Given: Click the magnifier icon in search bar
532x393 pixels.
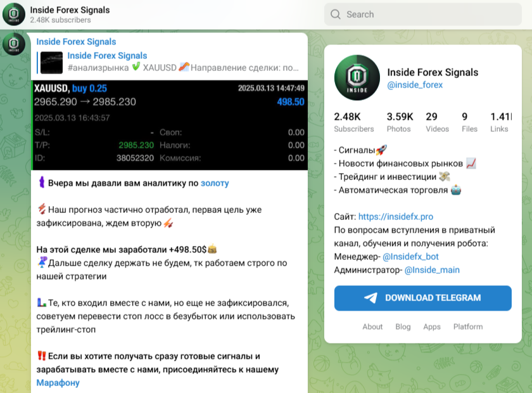Looking at the screenshot, I should point(336,15).
